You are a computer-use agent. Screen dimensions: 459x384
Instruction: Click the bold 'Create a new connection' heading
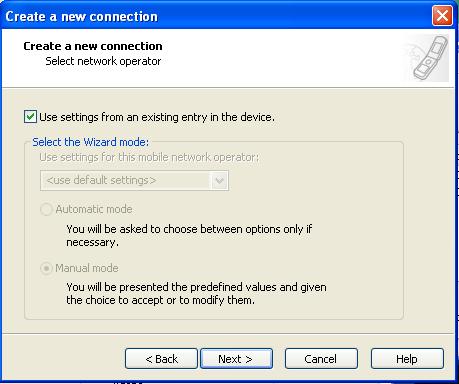click(93, 46)
